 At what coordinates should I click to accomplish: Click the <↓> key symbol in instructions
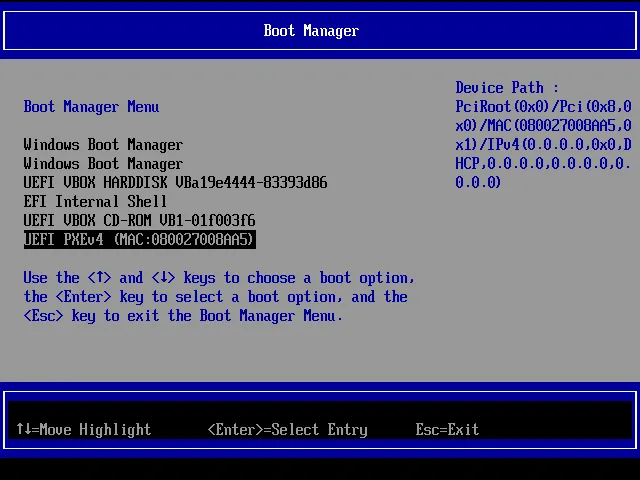pyautogui.click(x=167, y=278)
